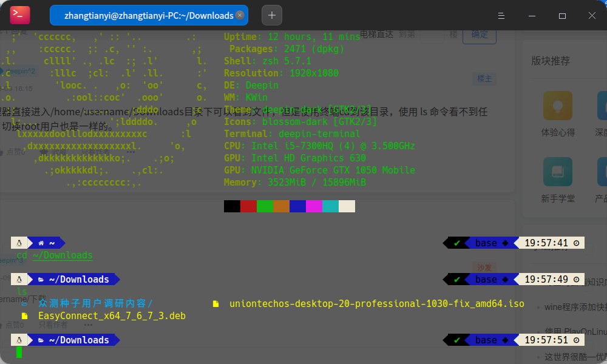Image resolution: width=607 pixels, height=364 pixels.
Task: Click the Shell zsh 5.7.1 line
Action: tap(268, 61)
